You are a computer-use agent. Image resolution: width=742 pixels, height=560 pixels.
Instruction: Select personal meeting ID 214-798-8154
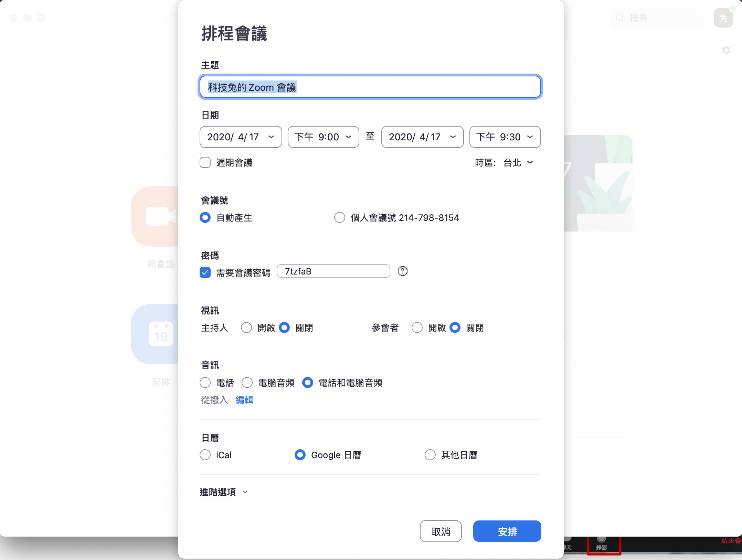pos(340,217)
